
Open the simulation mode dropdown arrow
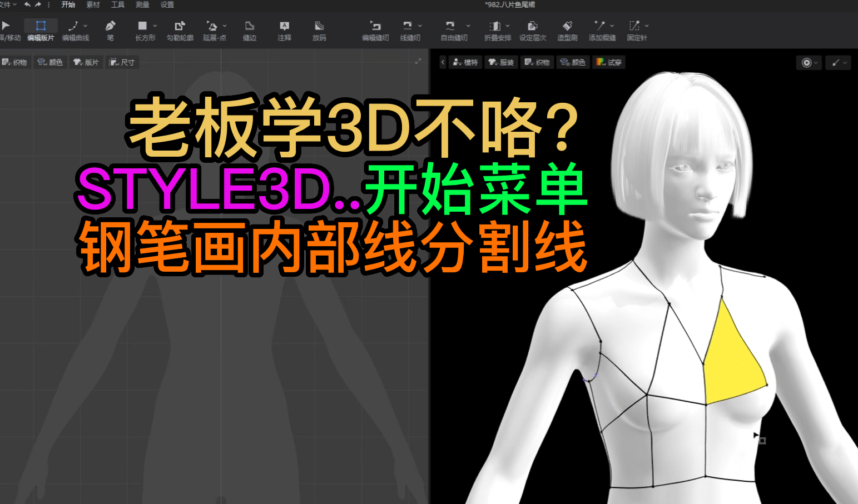click(816, 63)
